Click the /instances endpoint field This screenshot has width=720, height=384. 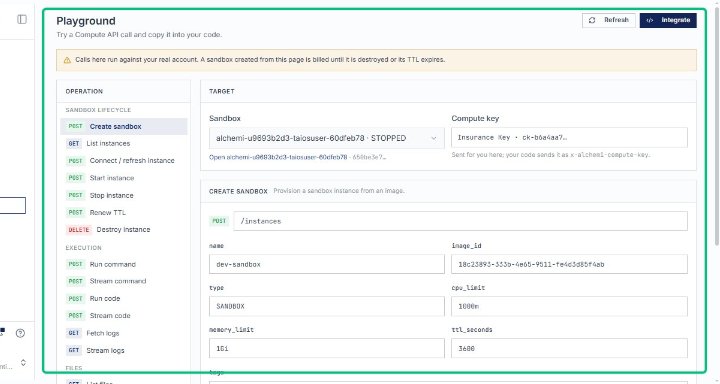click(461, 221)
